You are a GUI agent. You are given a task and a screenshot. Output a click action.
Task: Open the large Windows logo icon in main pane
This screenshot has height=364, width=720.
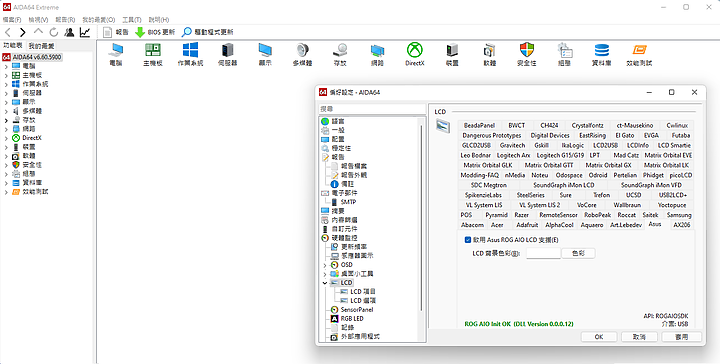(190, 50)
